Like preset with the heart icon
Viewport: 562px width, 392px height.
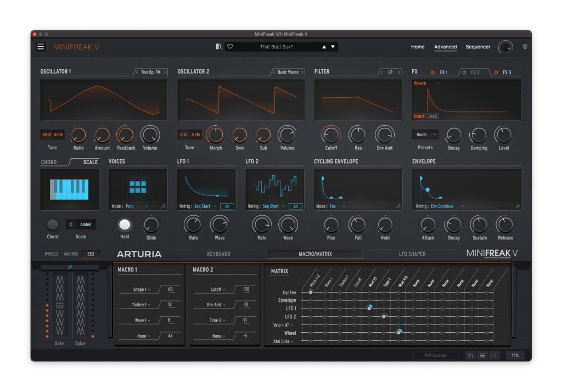230,47
